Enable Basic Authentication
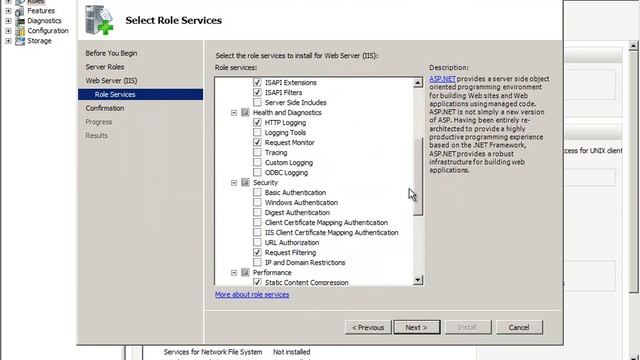The height and width of the screenshot is (360, 640). tap(257, 192)
